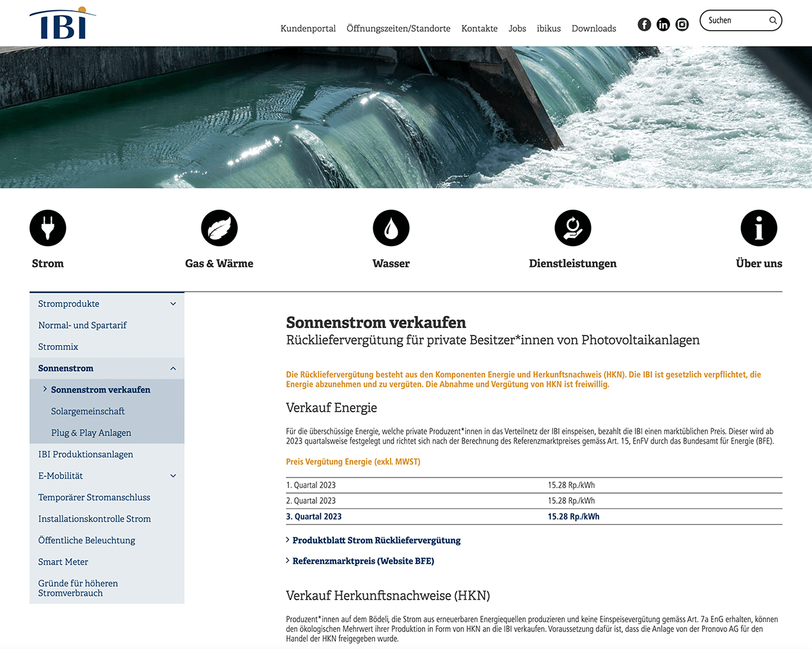The width and height of the screenshot is (812, 649).
Task: Click the waterfall hero banner image
Action: tap(406, 117)
